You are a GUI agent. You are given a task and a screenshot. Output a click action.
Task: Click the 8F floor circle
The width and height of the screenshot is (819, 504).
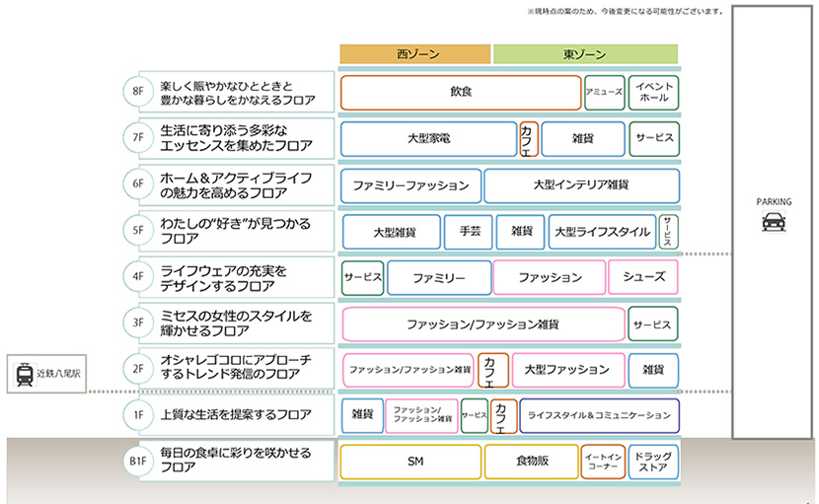(138, 92)
